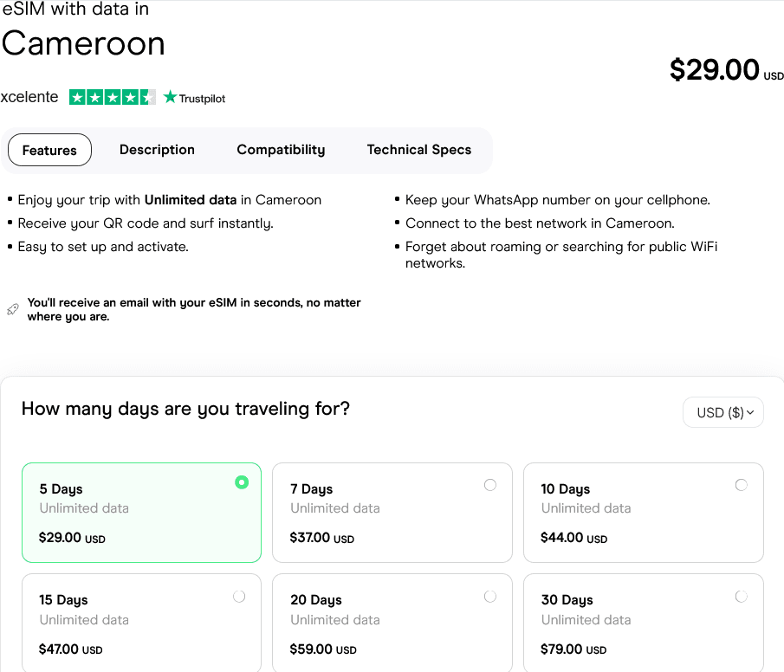Select the Features tab

[49, 150]
